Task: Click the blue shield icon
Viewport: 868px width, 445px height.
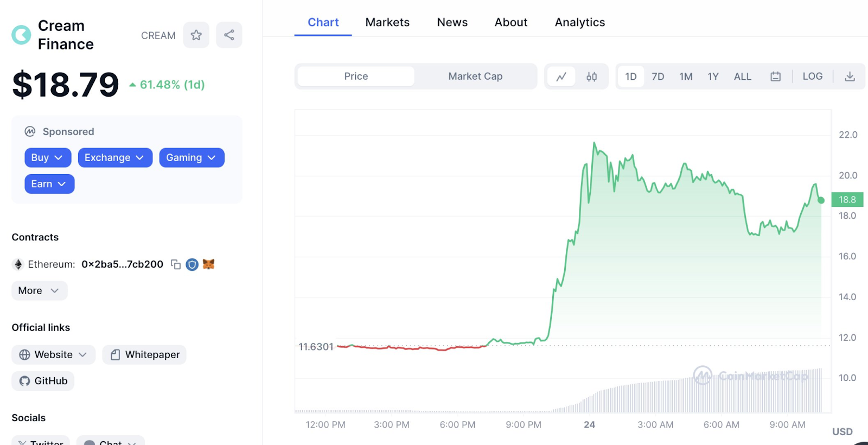Action: click(192, 264)
